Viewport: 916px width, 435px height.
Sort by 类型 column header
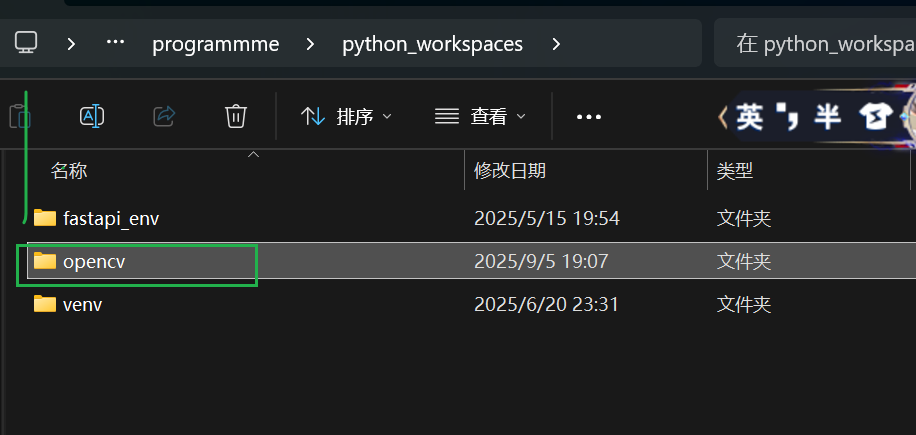pyautogui.click(x=735, y=170)
